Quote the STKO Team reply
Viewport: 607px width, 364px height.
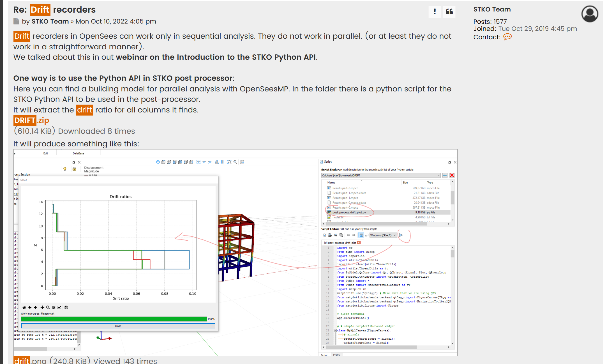pyautogui.click(x=449, y=12)
